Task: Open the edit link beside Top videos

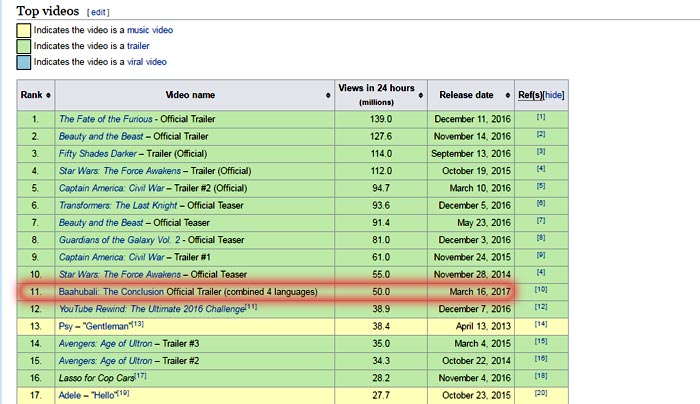Action: click(98, 12)
